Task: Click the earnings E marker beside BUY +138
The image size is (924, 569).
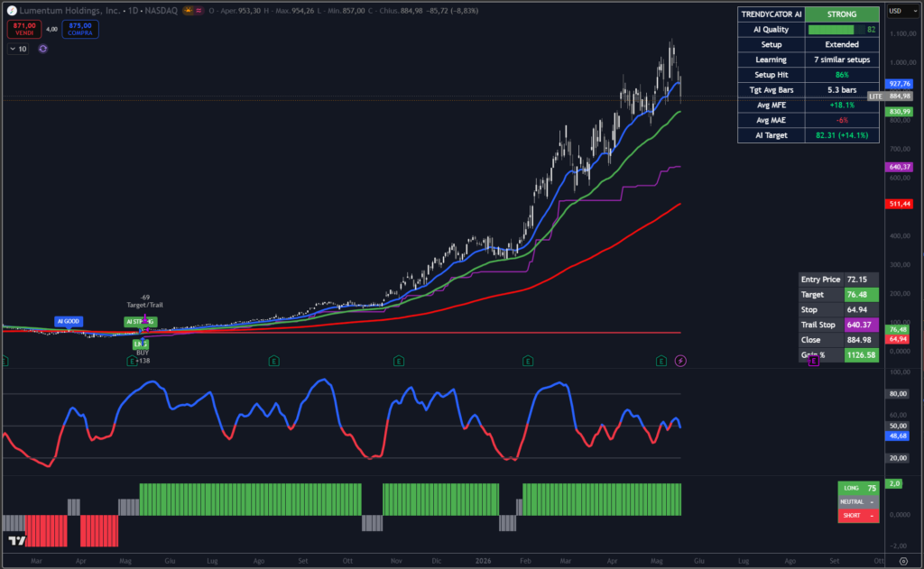Action: [x=132, y=361]
